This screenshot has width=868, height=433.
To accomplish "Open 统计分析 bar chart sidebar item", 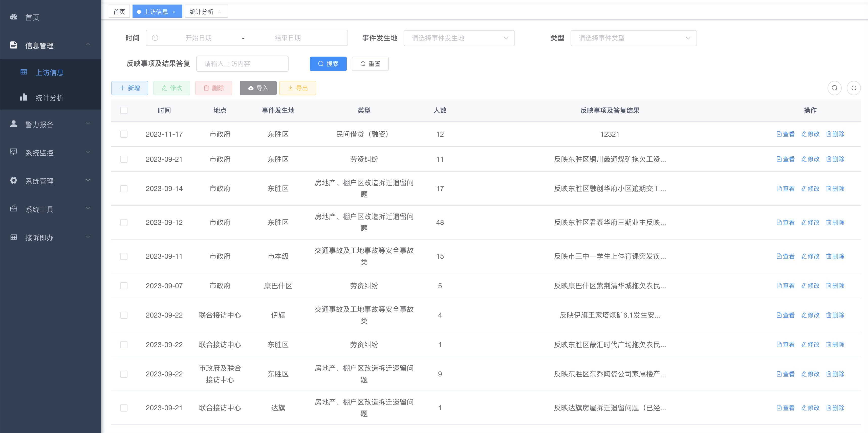I will 51,98.
